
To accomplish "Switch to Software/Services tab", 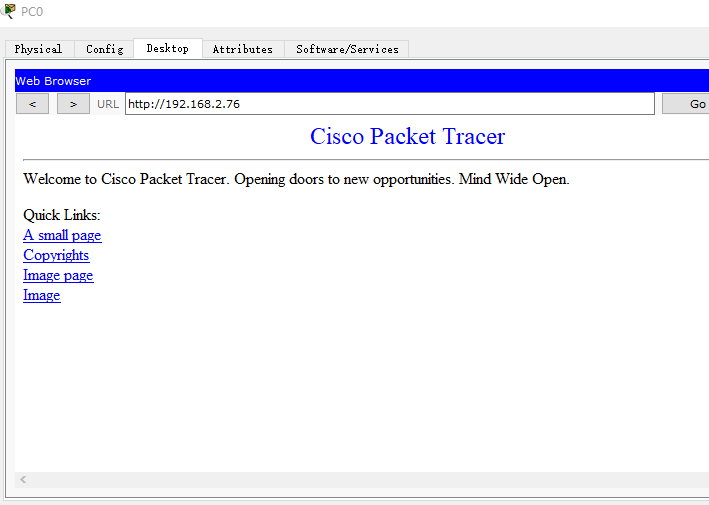I will (x=347, y=49).
